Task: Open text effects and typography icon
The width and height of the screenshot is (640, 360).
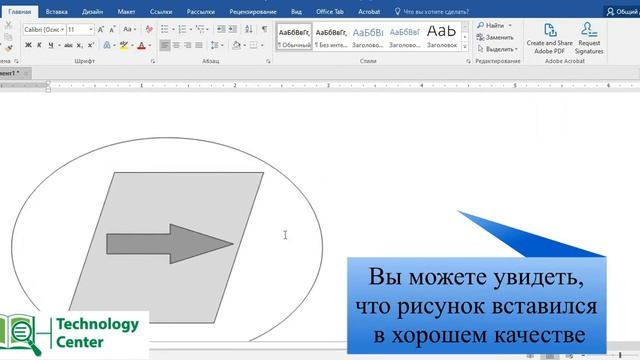Action: pyautogui.click(x=107, y=45)
